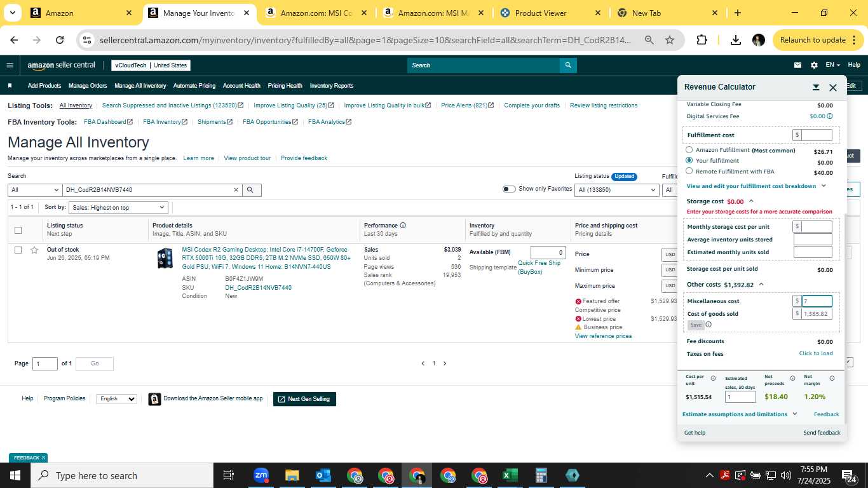Viewport: 868px width, 488px height.
Task: Click the MSI Codex product thumbnail image
Action: pyautogui.click(x=165, y=258)
